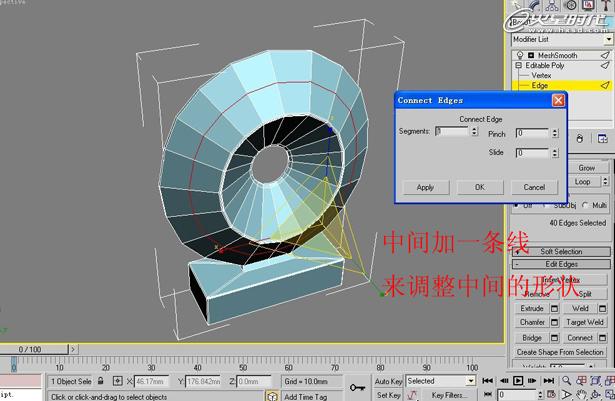Viewport: 615px width, 401px height.
Task: Toggle the MeshSmooth modifier lightbulb icon
Action: [518, 55]
